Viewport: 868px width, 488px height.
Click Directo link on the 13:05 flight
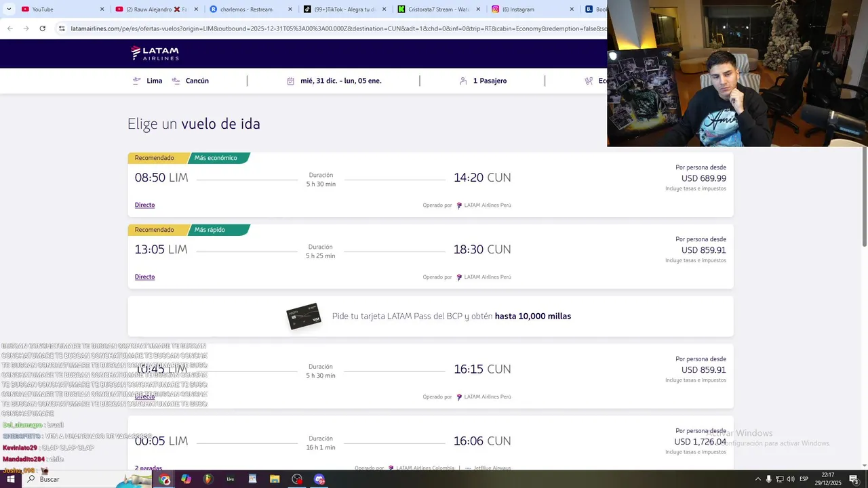(x=144, y=277)
